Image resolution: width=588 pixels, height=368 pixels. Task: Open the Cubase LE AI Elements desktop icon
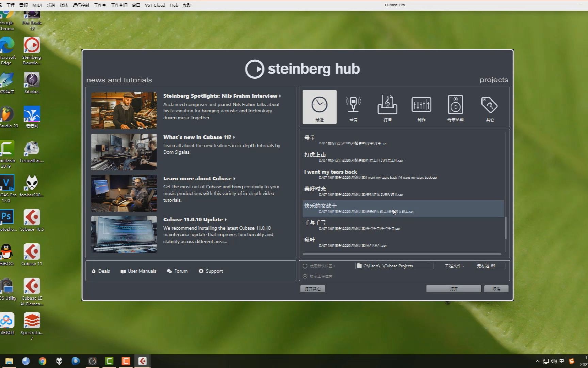32,292
